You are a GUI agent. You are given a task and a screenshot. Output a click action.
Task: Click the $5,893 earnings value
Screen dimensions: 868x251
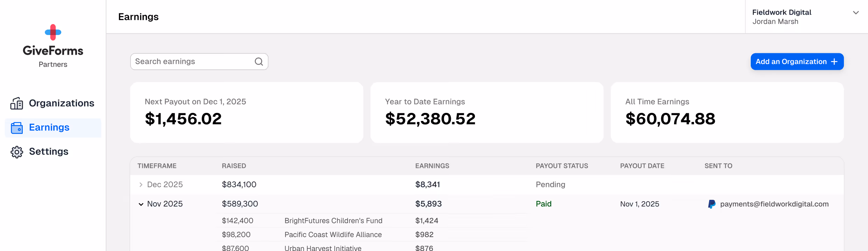428,204
